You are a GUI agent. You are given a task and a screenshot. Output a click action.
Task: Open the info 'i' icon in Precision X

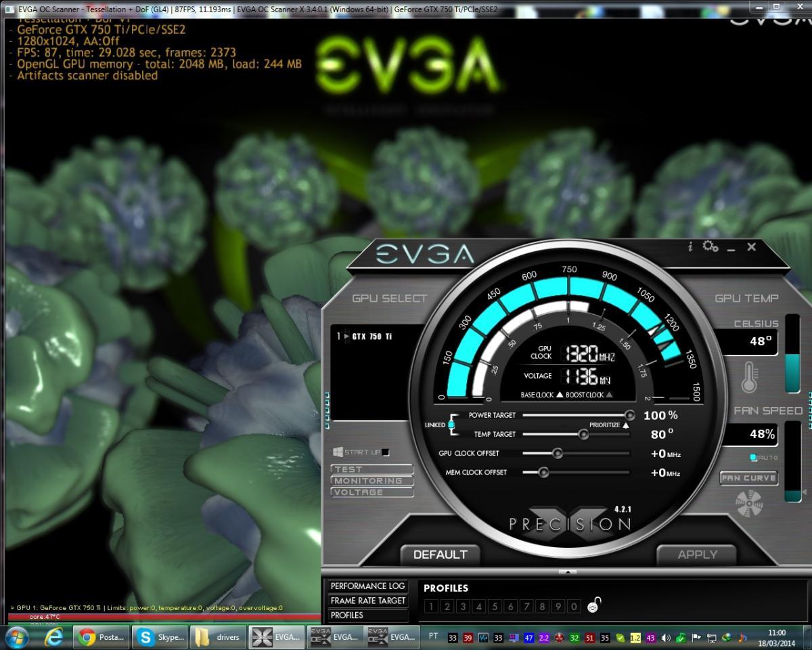(690, 247)
